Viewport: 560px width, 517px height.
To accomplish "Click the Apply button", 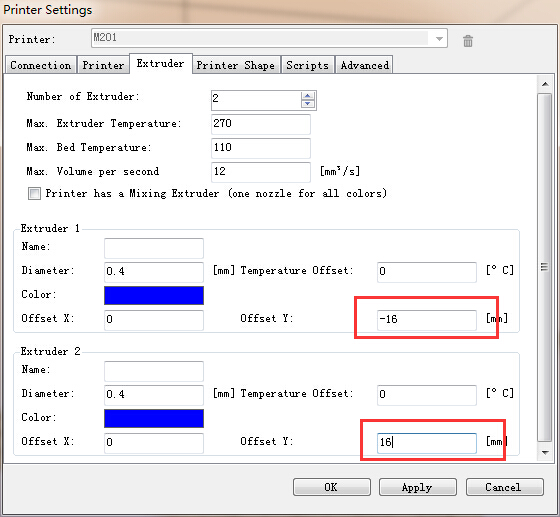I will tap(418, 487).
